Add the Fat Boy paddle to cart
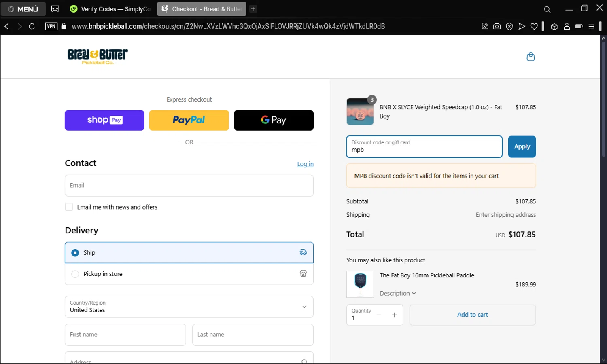Image resolution: width=607 pixels, height=364 pixels. click(473, 315)
